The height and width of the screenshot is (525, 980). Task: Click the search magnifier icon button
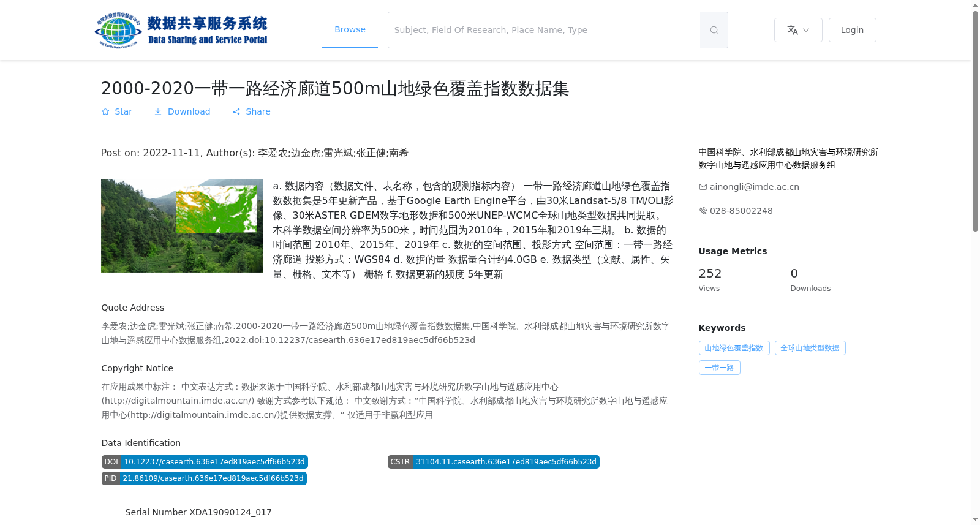[714, 30]
